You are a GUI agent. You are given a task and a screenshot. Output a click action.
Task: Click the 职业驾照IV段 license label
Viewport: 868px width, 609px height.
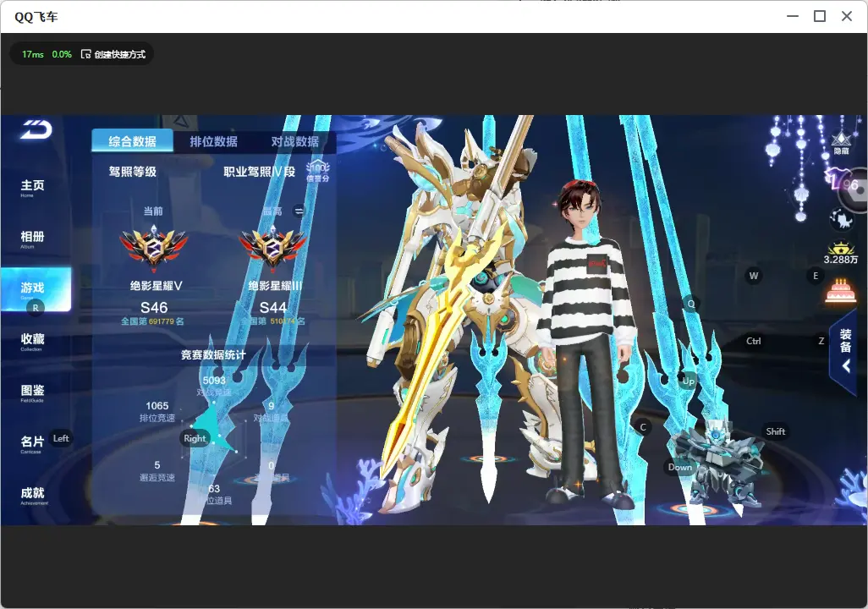(259, 172)
